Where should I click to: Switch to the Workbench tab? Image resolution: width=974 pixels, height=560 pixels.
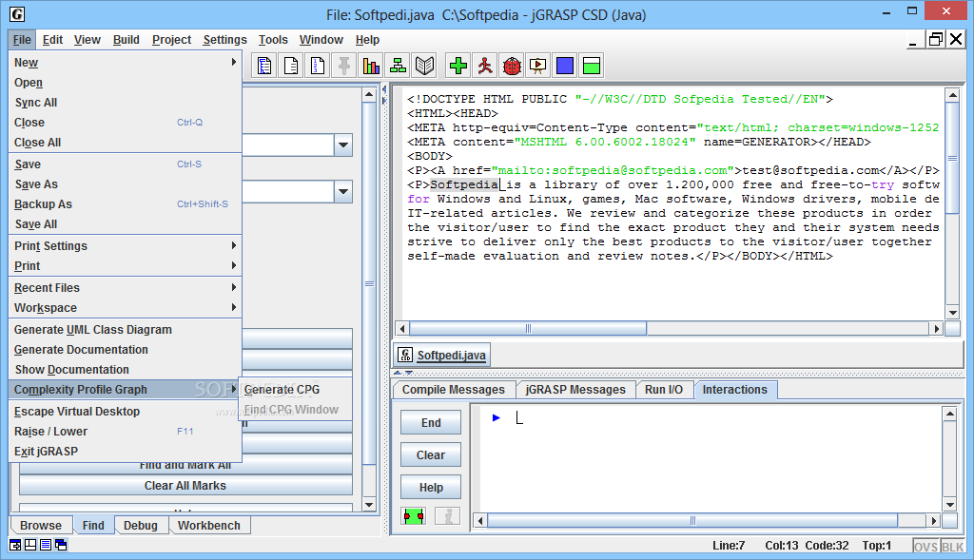(x=209, y=525)
